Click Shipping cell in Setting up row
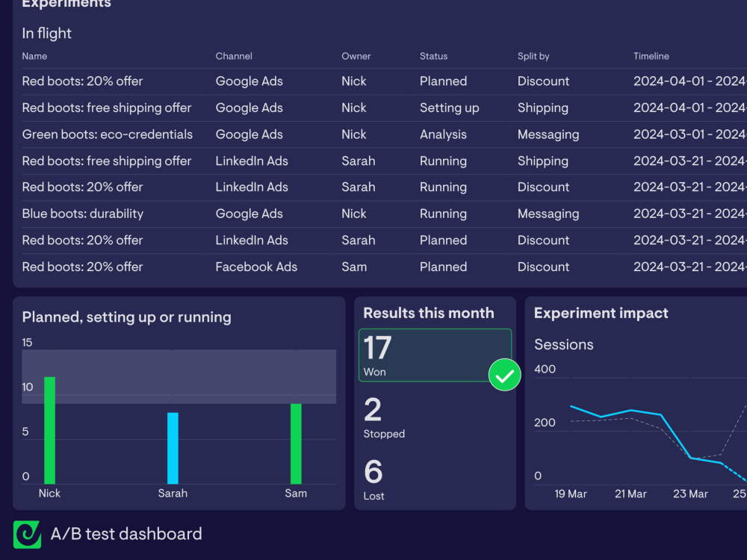This screenshot has height=560, width=747. pyautogui.click(x=542, y=108)
